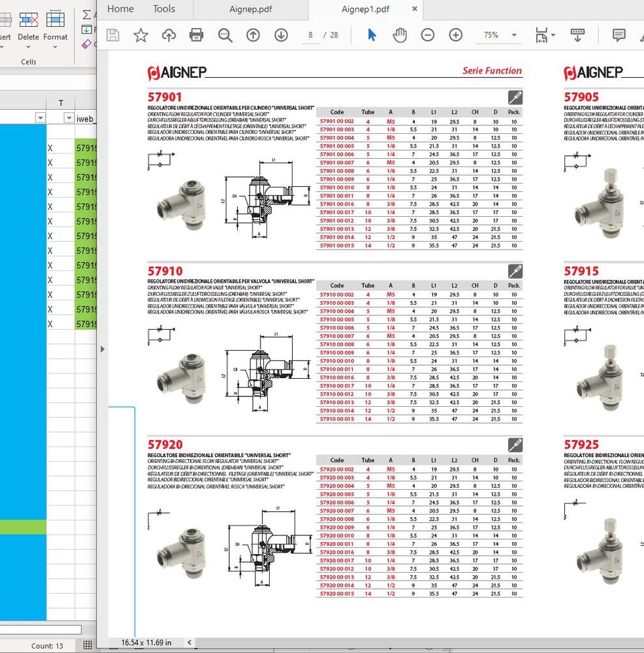Screen dimensions: 644x653
Task: Click the Serie Function title text
Action: click(492, 71)
